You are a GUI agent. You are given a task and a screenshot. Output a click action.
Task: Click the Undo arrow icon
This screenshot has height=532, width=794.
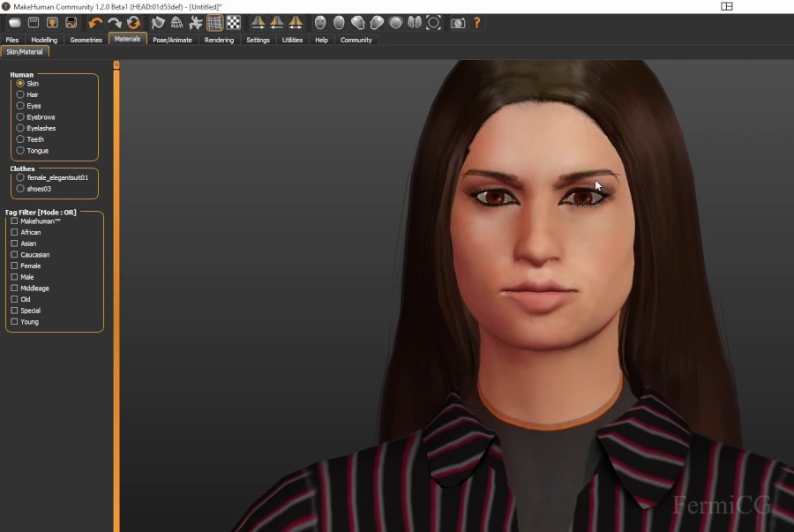(x=95, y=23)
